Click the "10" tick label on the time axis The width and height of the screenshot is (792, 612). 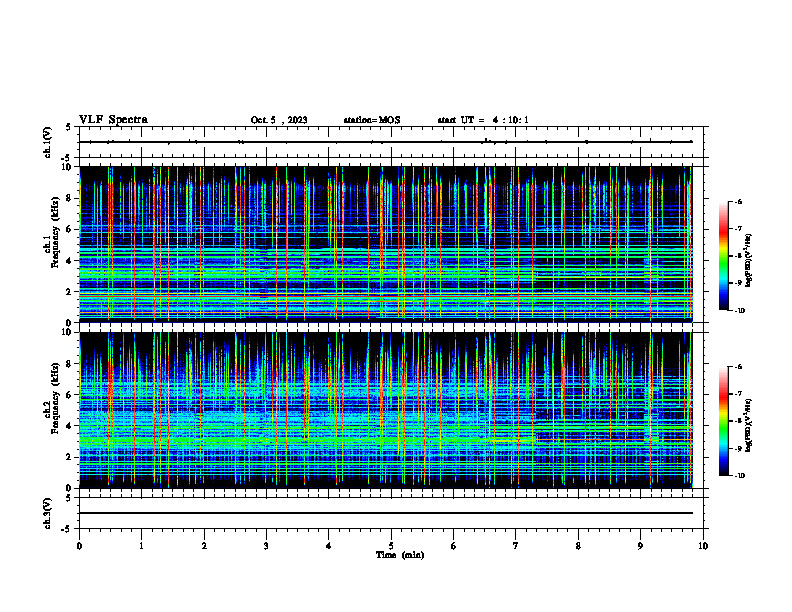tap(703, 546)
